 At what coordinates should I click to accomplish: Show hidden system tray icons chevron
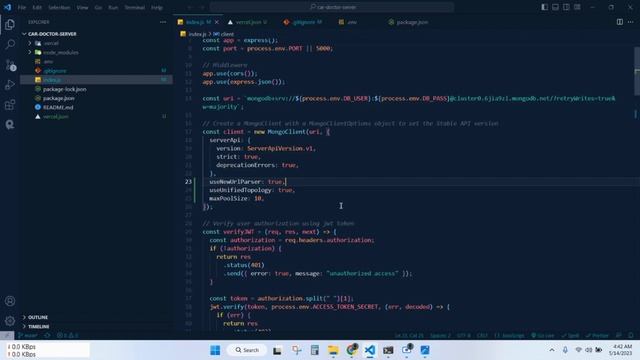[552, 350]
